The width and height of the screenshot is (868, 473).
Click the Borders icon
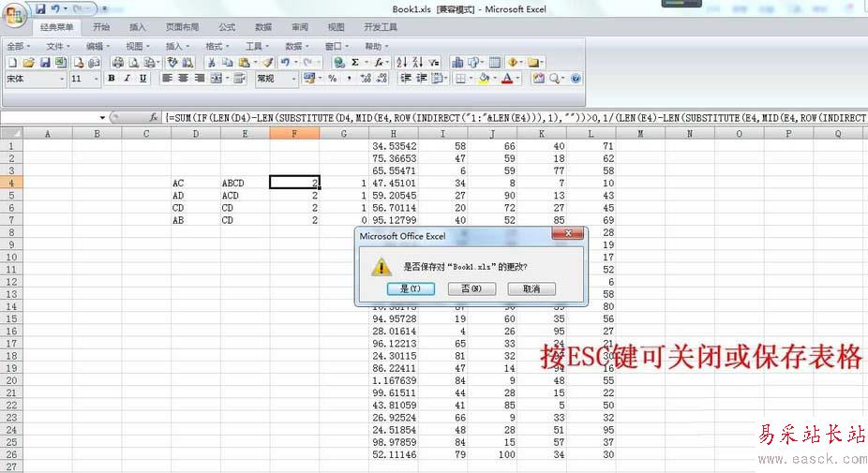point(460,79)
